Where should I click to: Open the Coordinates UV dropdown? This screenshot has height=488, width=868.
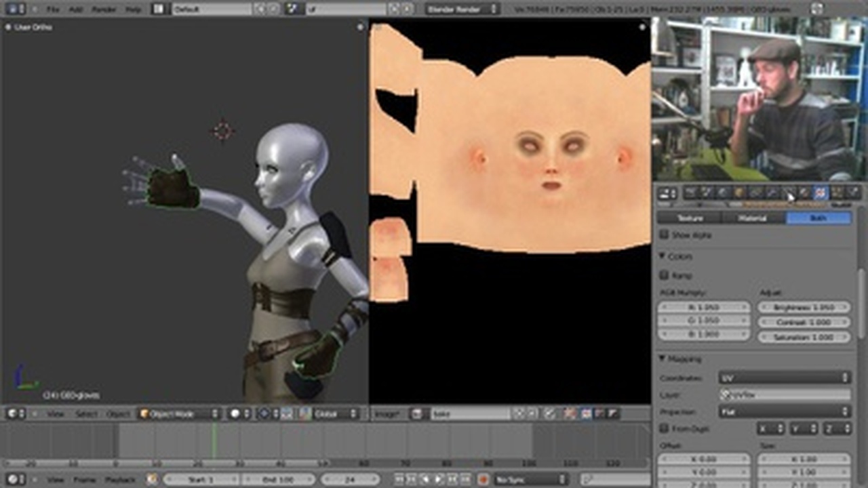click(784, 377)
